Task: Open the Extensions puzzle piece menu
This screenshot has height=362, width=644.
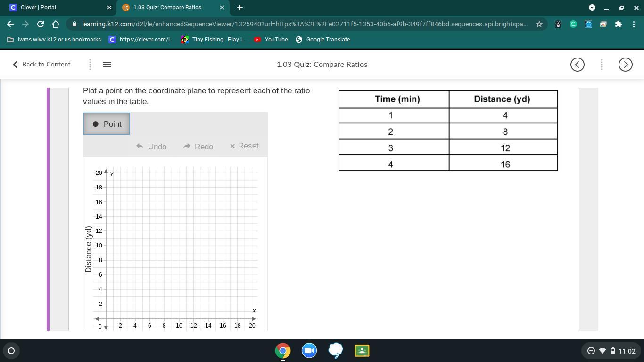Action: 619,24
